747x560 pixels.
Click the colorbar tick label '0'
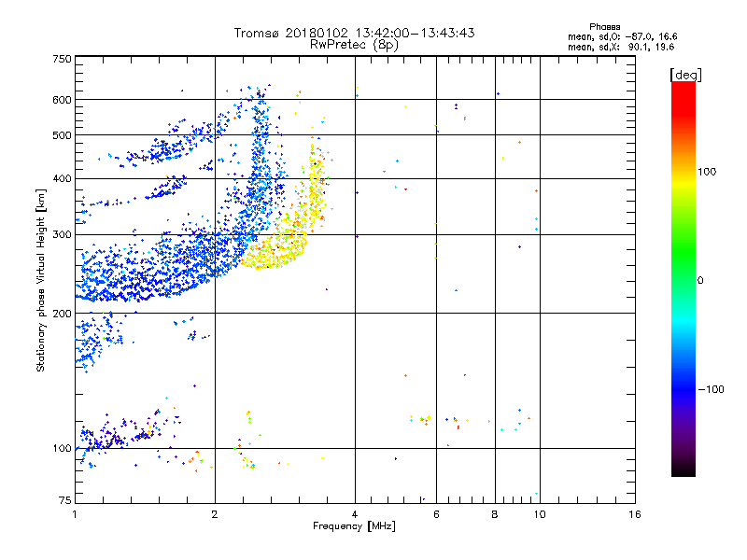click(x=700, y=281)
